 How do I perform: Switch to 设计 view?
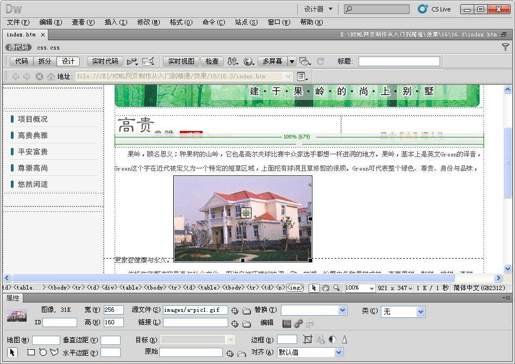pos(68,61)
